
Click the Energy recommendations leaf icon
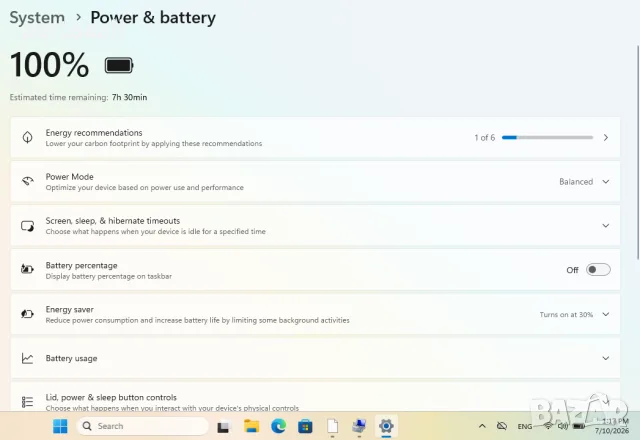click(x=27, y=138)
